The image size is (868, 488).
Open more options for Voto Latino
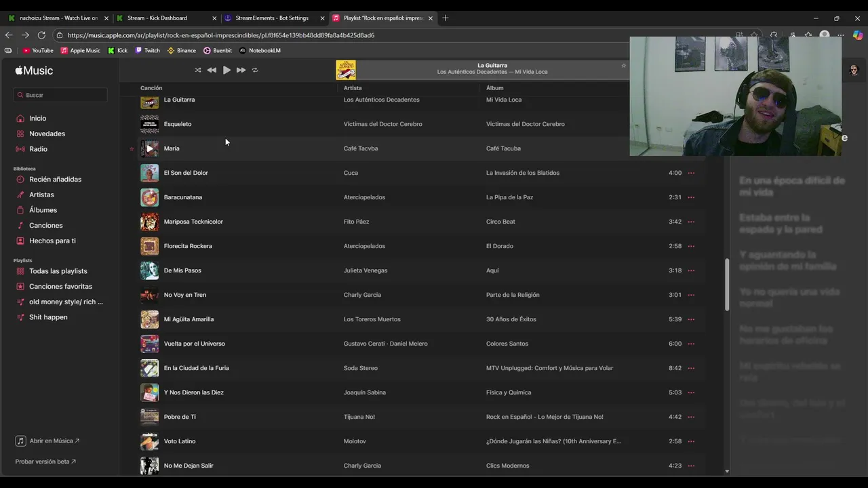(691, 441)
